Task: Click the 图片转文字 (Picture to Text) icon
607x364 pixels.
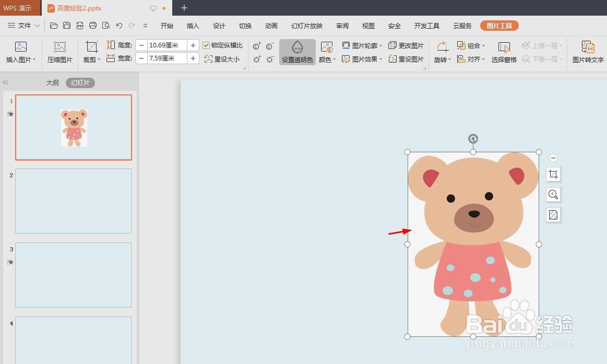Action: 587,52
